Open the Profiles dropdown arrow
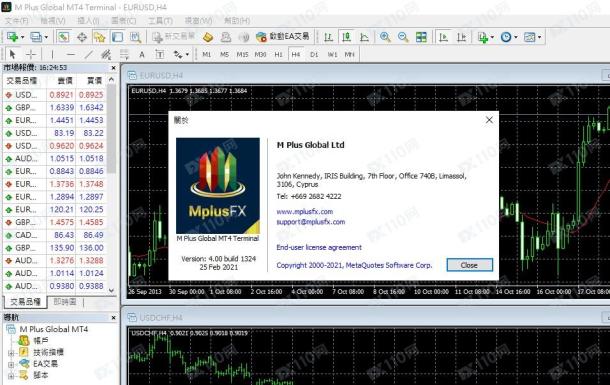 pyautogui.click(x=46, y=37)
